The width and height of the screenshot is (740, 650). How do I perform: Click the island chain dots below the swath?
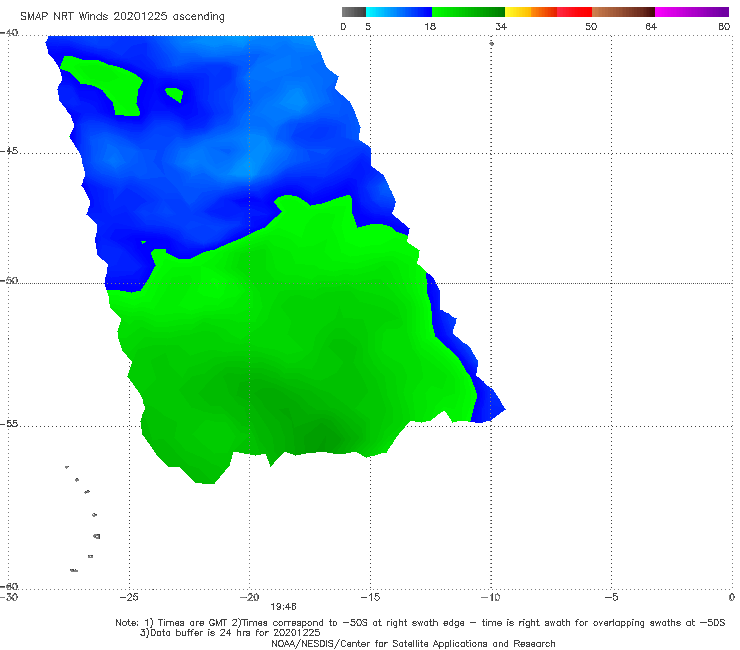click(x=84, y=519)
